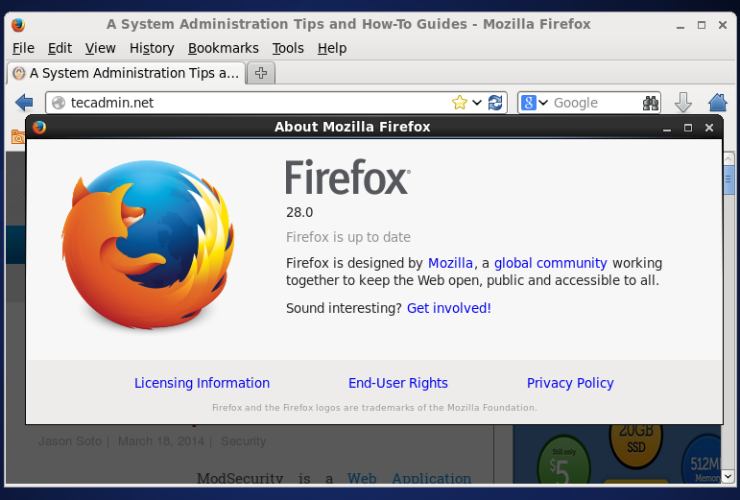The height and width of the screenshot is (500, 740).
Task: Open the Tools menu
Action: [288, 48]
